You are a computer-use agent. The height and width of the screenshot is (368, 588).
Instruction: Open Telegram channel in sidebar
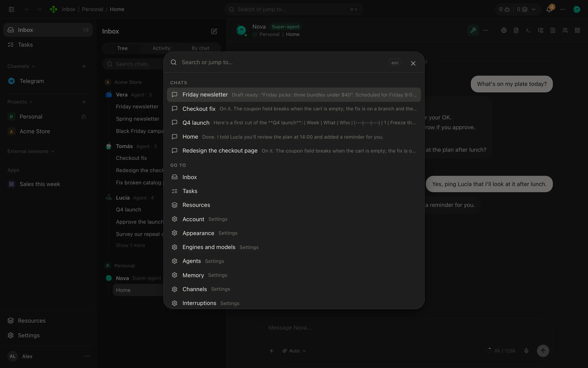click(48, 81)
